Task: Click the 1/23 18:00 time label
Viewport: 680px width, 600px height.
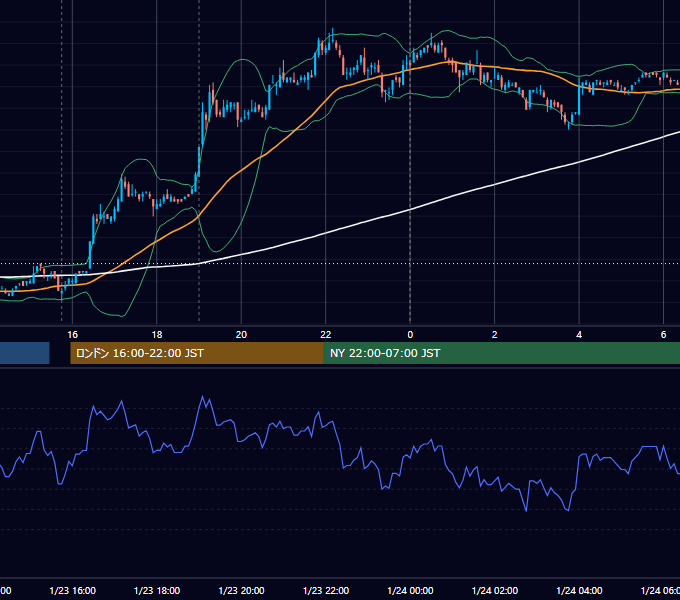Action: (x=157, y=590)
